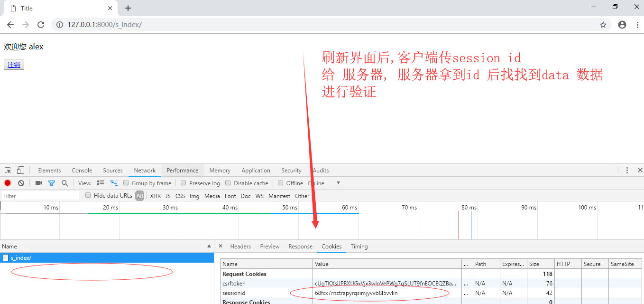Select the Network tab
The image size is (644, 304).
click(x=145, y=171)
